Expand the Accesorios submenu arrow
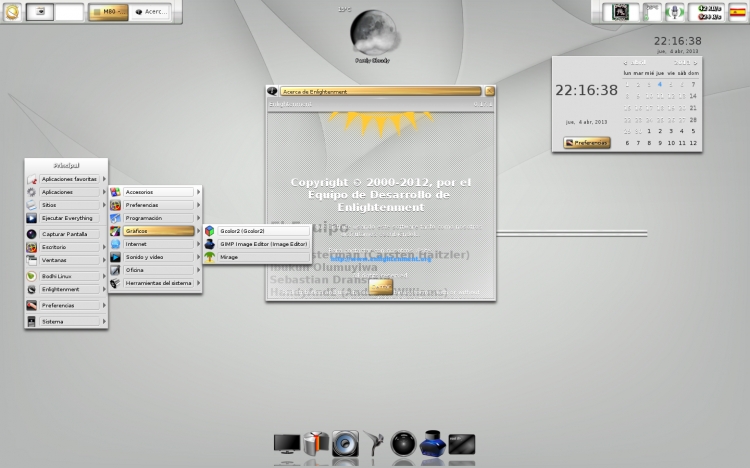This screenshot has height=468, width=750. (x=198, y=192)
